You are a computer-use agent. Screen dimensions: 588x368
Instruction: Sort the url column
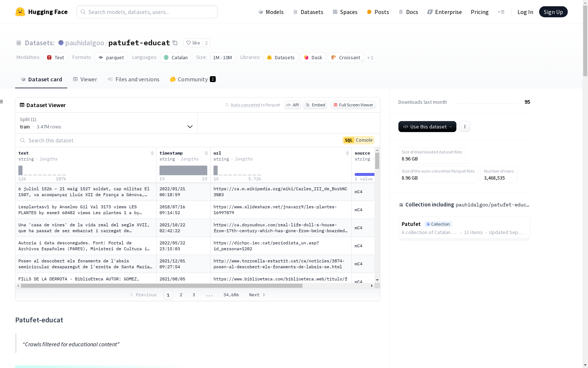click(x=347, y=153)
